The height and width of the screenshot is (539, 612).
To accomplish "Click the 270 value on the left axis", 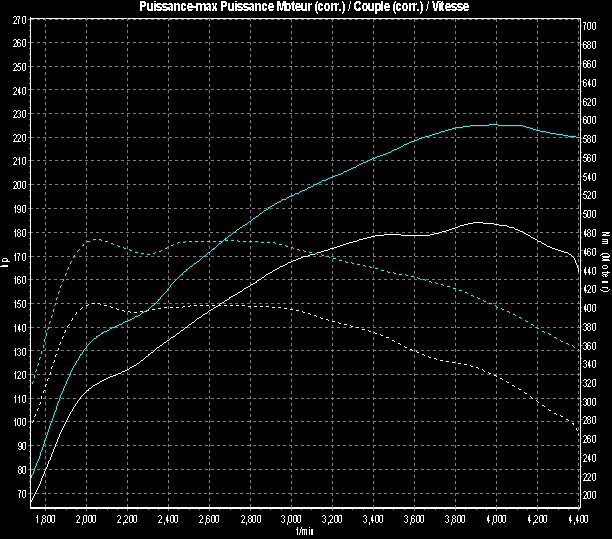I will 20,43.
